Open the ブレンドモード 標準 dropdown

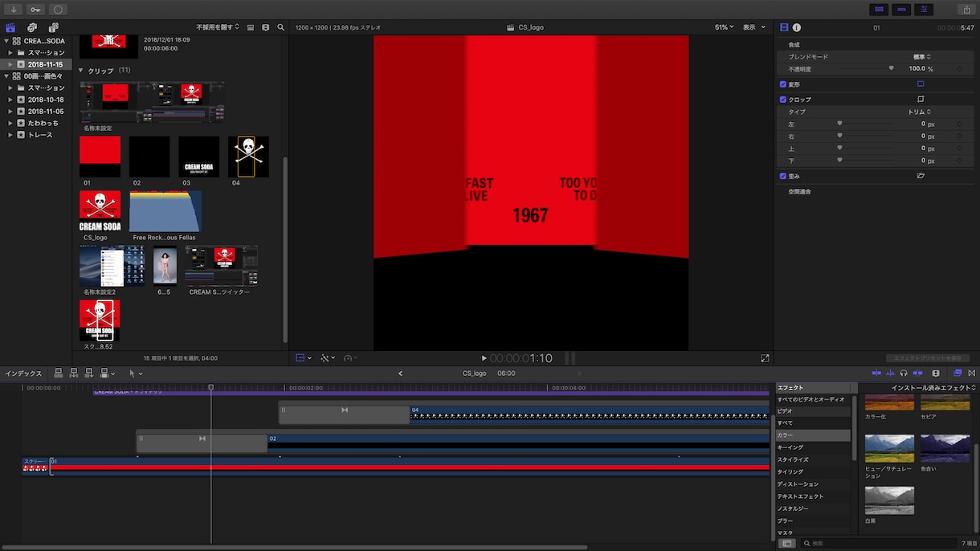pos(922,57)
